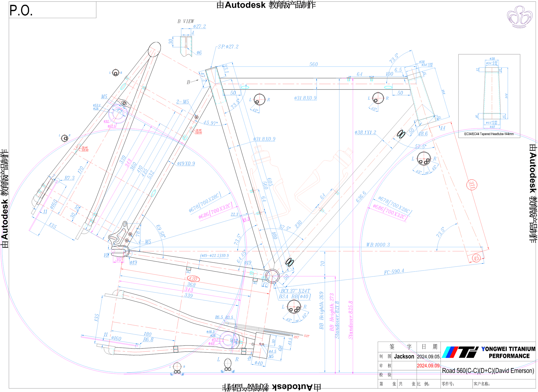This screenshot has height=392, width=538.
Task: Click the '69.58°' angle dimension
Action: pos(161,231)
